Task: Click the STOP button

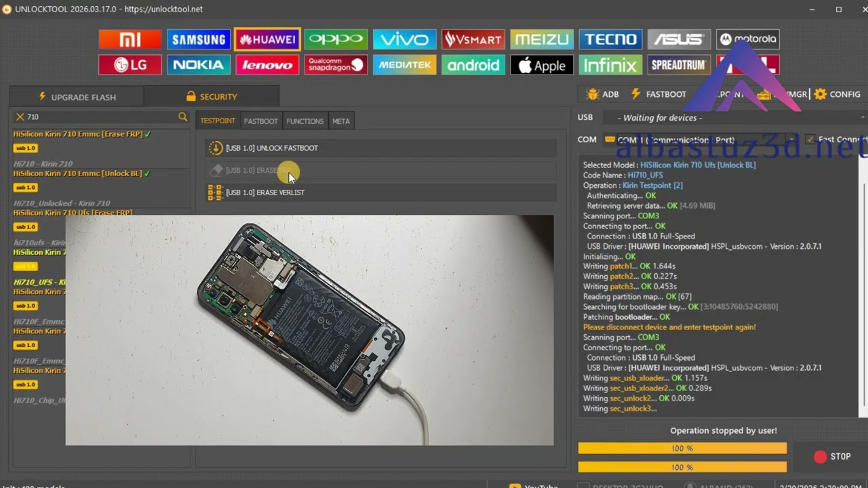Action: (x=831, y=457)
